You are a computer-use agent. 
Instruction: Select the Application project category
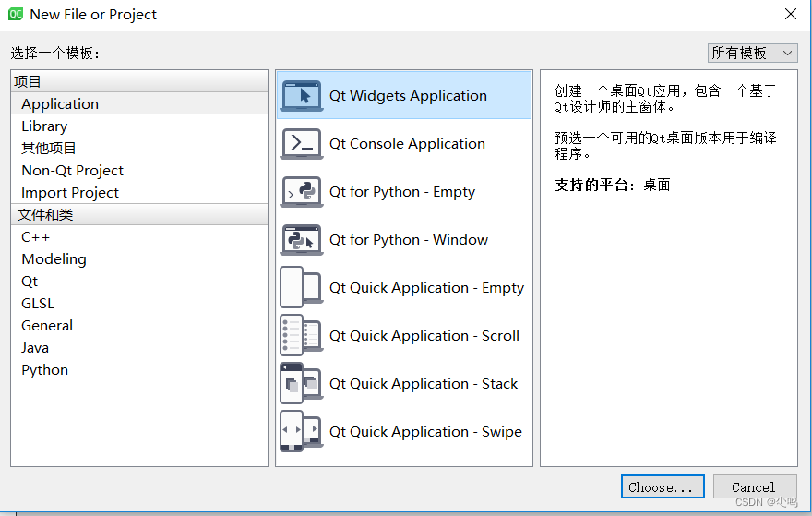click(x=138, y=103)
